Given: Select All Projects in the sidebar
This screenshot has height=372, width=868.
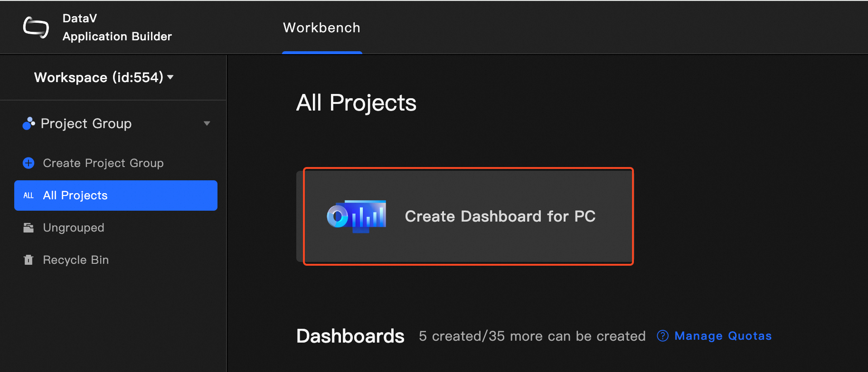Looking at the screenshot, I should [75, 195].
